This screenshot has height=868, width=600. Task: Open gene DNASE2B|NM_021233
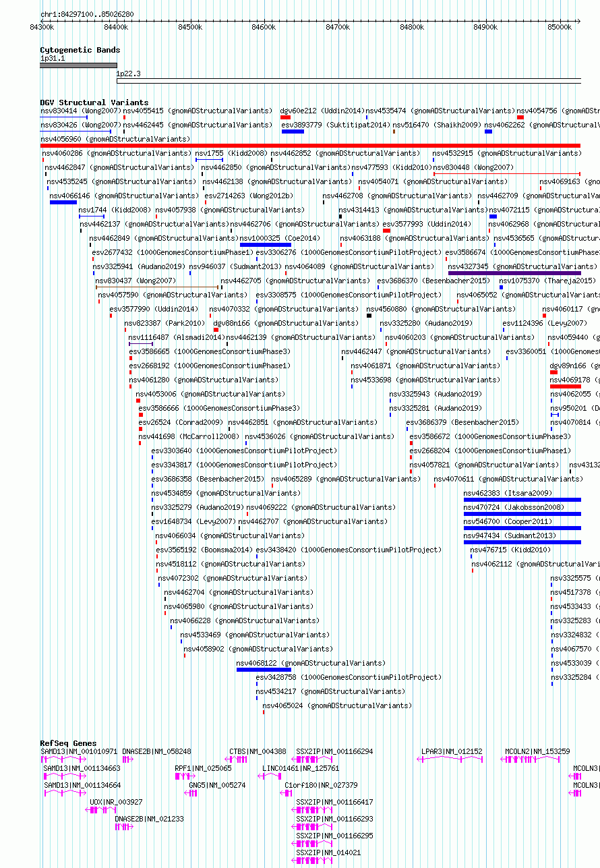149,819
